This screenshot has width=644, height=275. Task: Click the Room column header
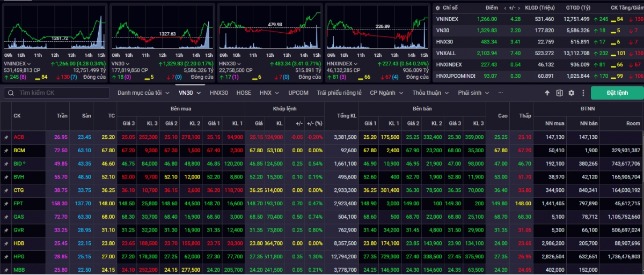(633, 123)
